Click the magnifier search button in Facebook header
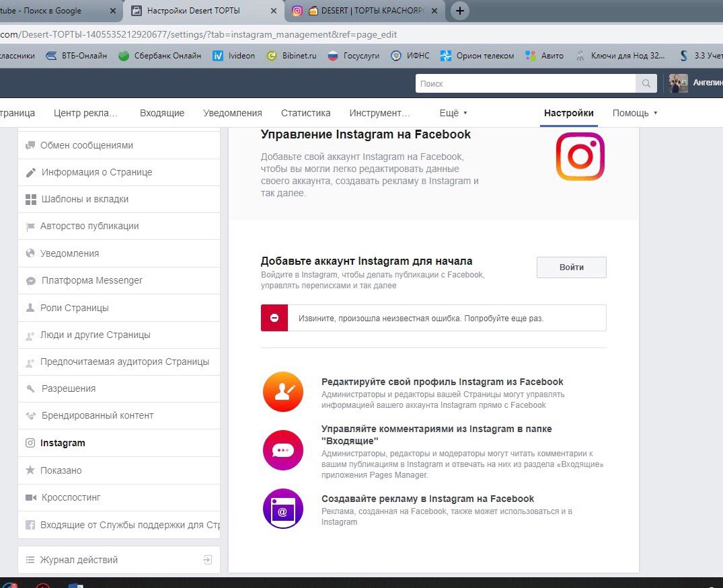Image resolution: width=723 pixels, height=588 pixels. pyautogui.click(x=646, y=83)
